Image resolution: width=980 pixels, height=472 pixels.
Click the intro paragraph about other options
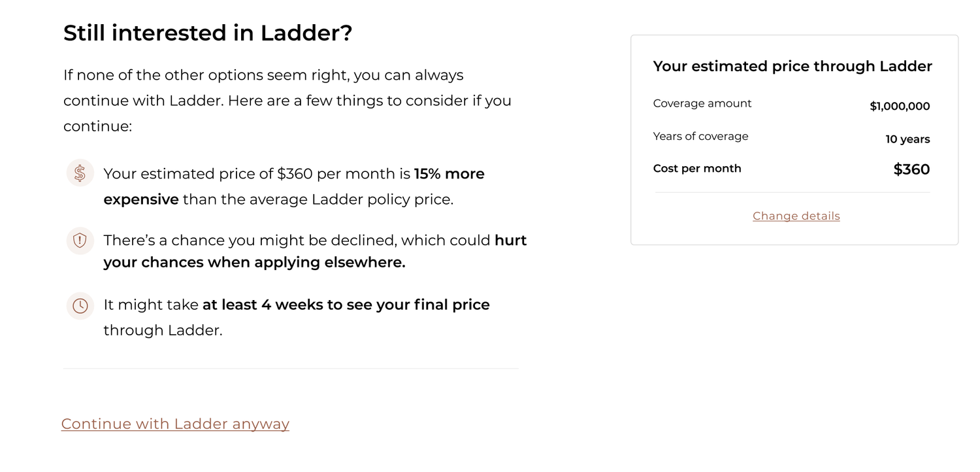[x=287, y=101]
